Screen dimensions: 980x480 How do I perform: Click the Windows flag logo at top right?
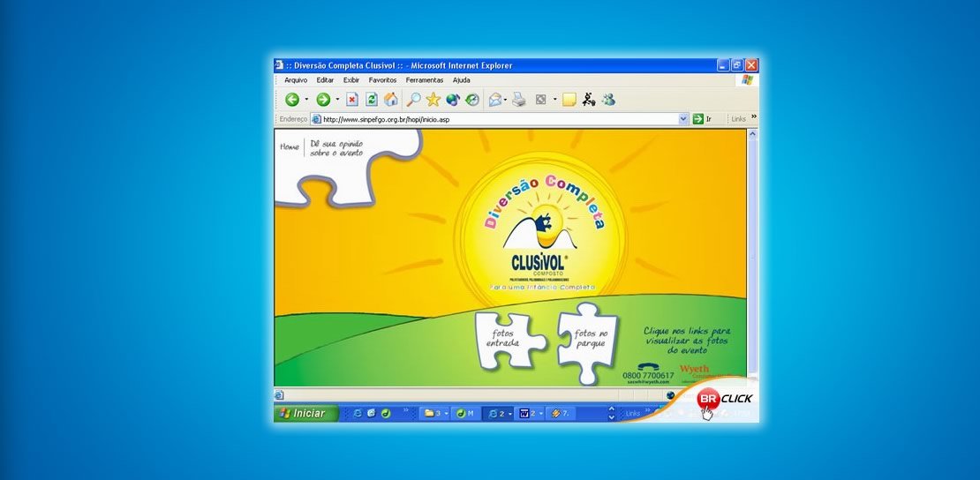coord(748,80)
